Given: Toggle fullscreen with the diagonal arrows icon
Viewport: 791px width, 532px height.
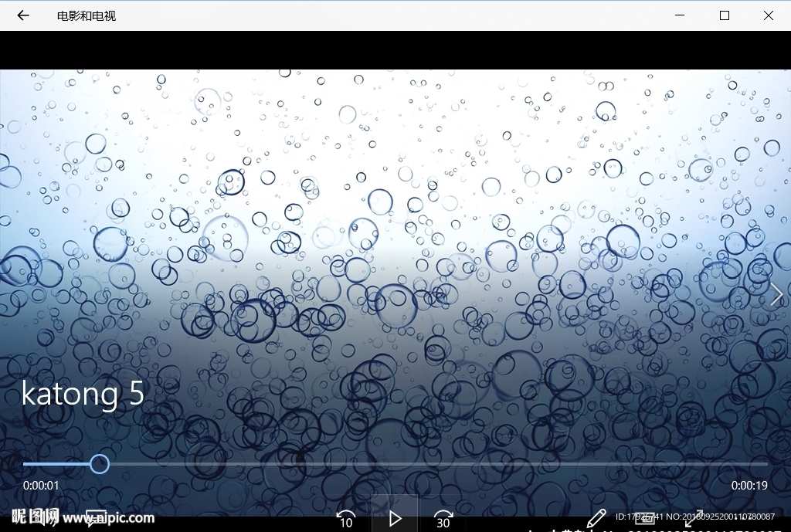Looking at the screenshot, I should (x=694, y=518).
